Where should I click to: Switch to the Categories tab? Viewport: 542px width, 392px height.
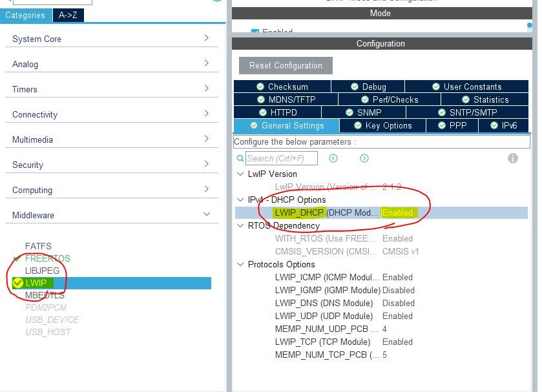pos(26,15)
